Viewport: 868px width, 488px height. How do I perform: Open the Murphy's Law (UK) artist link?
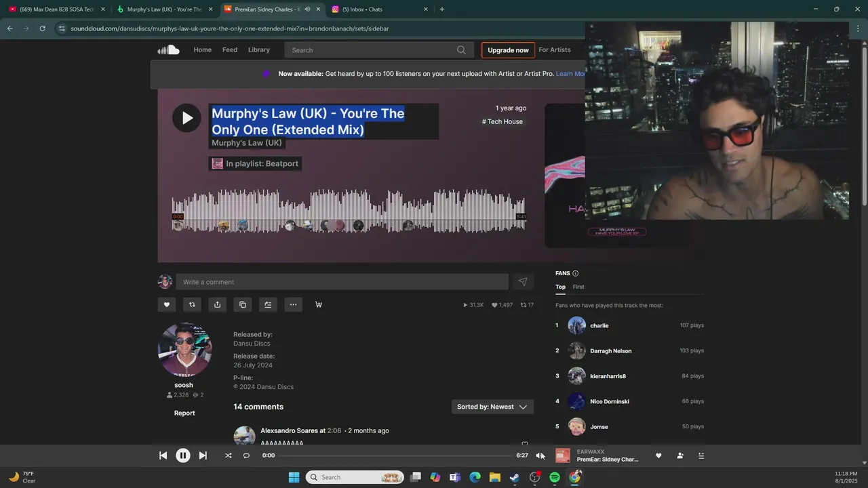click(x=247, y=143)
